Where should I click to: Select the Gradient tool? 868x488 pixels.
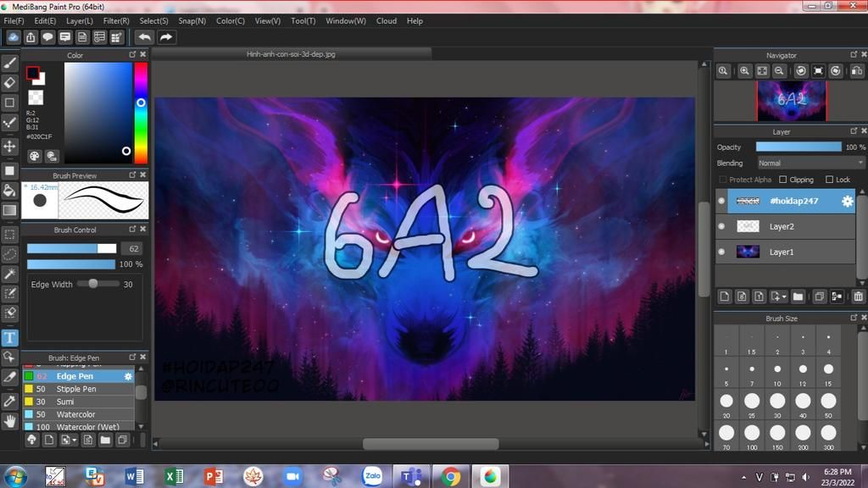tap(10, 210)
